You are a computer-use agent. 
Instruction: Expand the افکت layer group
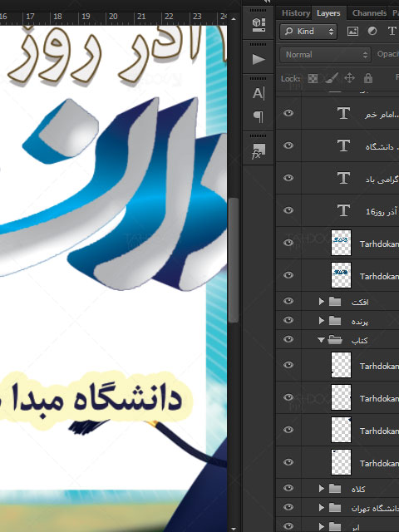point(322,301)
